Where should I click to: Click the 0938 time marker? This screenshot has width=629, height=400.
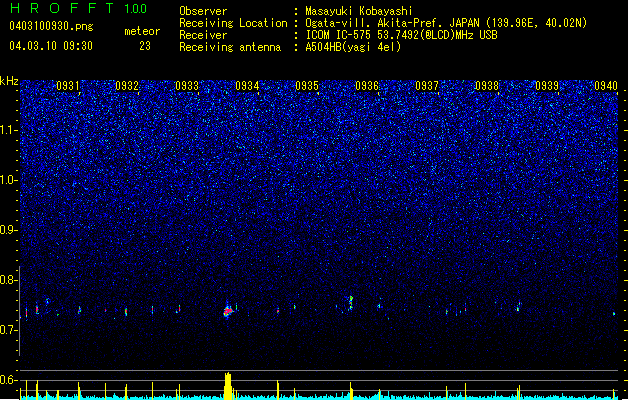point(487,86)
